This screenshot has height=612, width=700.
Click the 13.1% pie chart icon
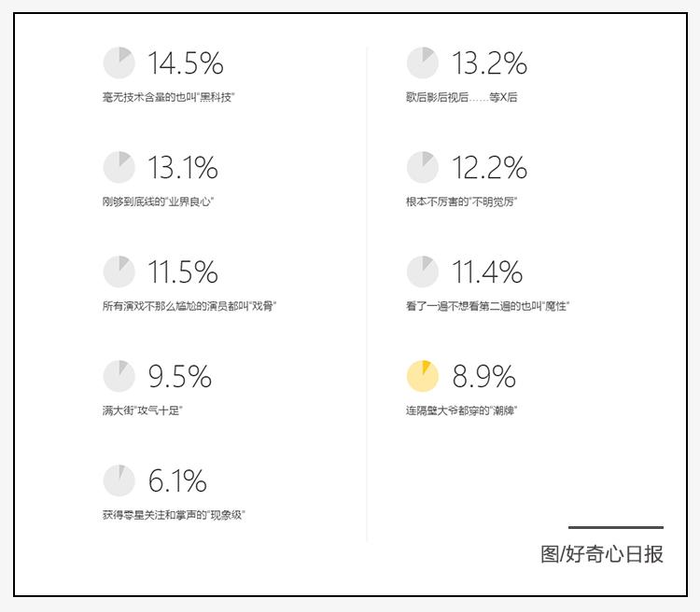point(119,167)
